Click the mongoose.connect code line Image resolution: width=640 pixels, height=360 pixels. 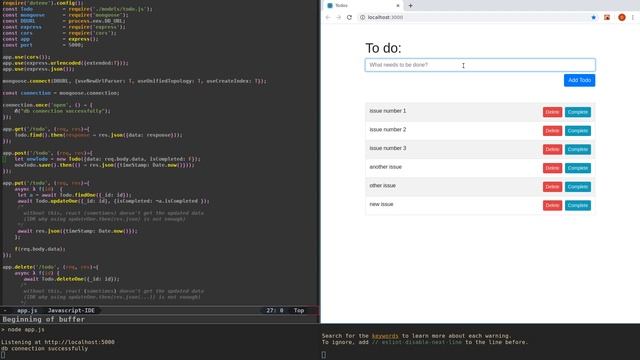(x=134, y=81)
